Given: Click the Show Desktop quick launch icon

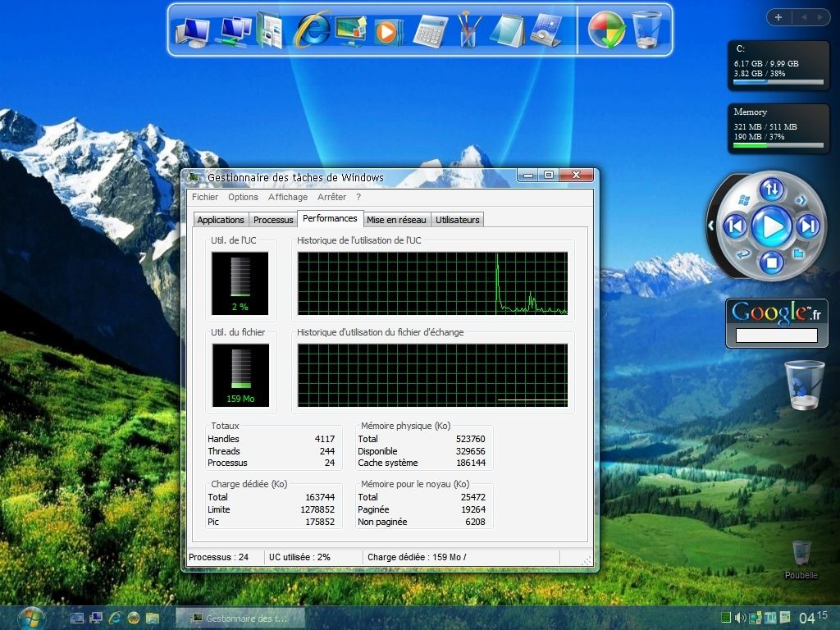Looking at the screenshot, I should point(77,619).
